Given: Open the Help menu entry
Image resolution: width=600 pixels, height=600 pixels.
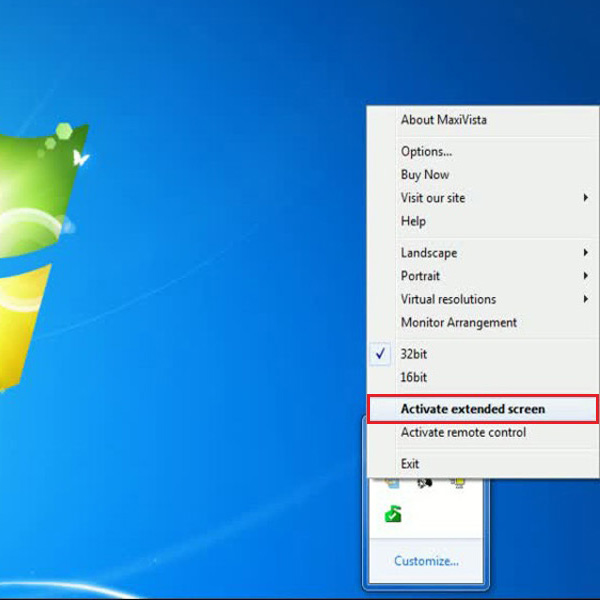Looking at the screenshot, I should pyautogui.click(x=483, y=221).
